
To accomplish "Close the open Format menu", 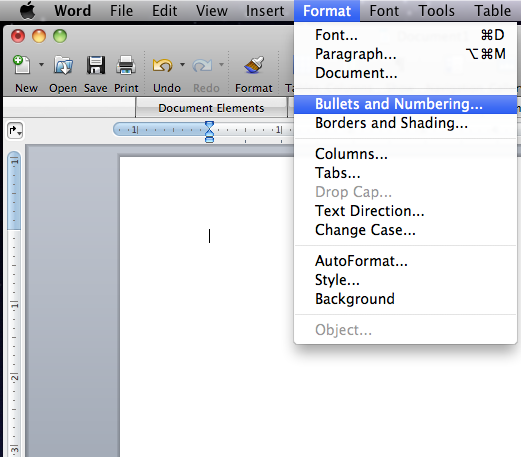I will [327, 11].
